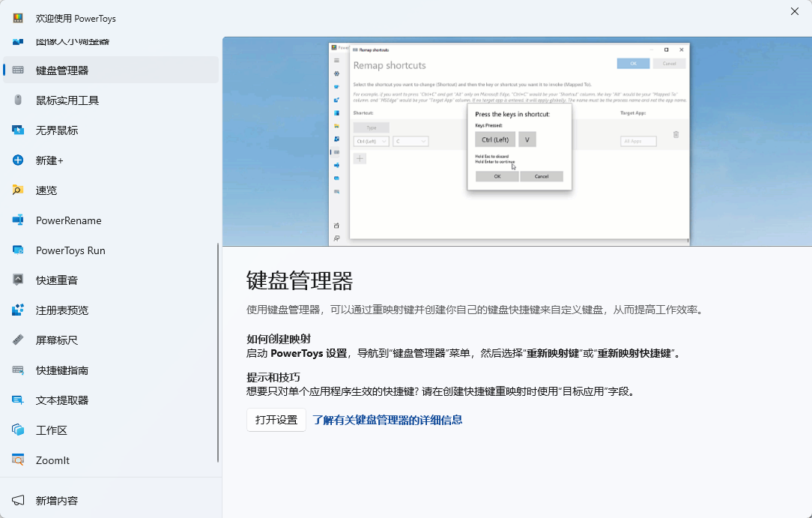Image resolution: width=812 pixels, height=518 pixels.
Task: Click the 提示和技巧 subheading
Action: coord(273,377)
